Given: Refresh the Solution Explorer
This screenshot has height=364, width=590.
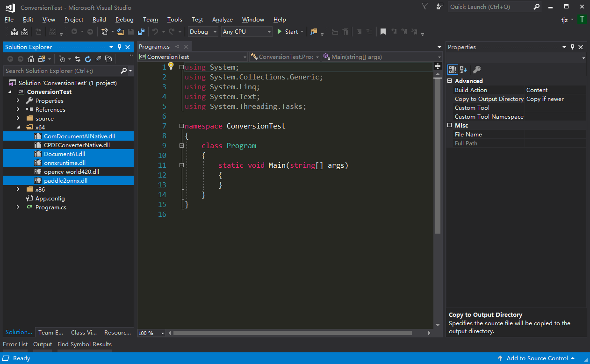Looking at the screenshot, I should 88,59.
